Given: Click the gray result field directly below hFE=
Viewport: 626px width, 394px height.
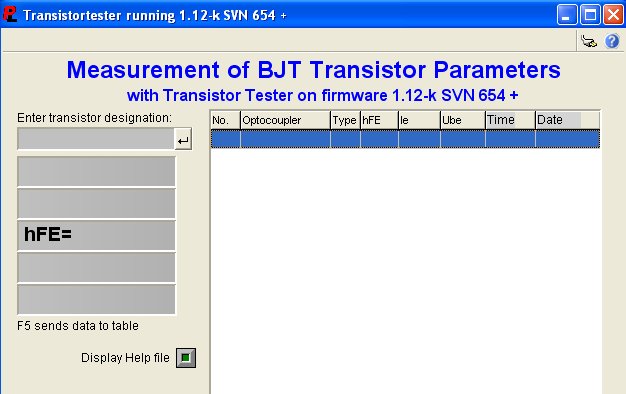Looking at the screenshot, I should 96,267.
